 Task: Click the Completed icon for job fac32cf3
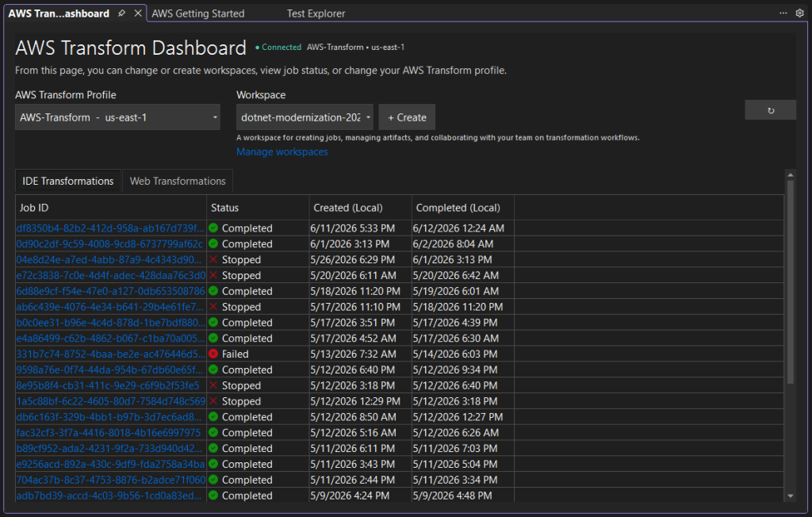(x=213, y=433)
